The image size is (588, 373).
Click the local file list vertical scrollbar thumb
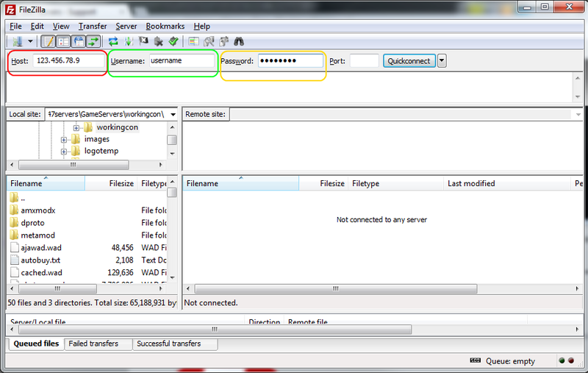[x=172, y=193]
